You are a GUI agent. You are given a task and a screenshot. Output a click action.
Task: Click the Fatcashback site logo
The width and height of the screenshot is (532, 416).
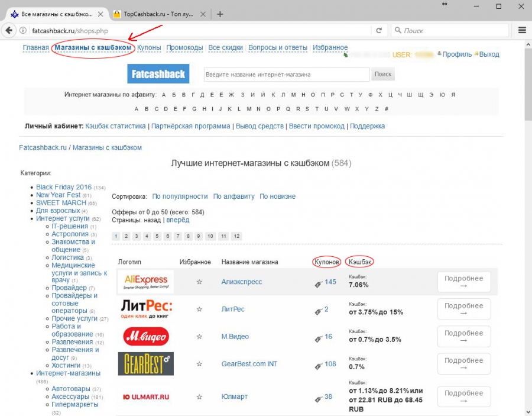pos(158,74)
